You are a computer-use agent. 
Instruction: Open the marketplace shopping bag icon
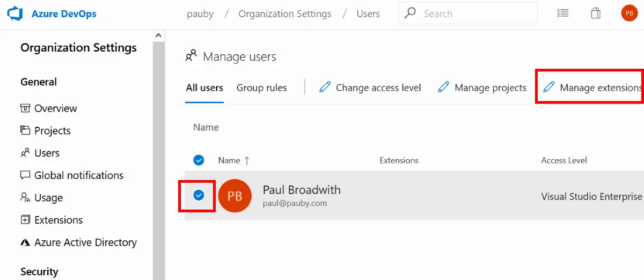(596, 13)
